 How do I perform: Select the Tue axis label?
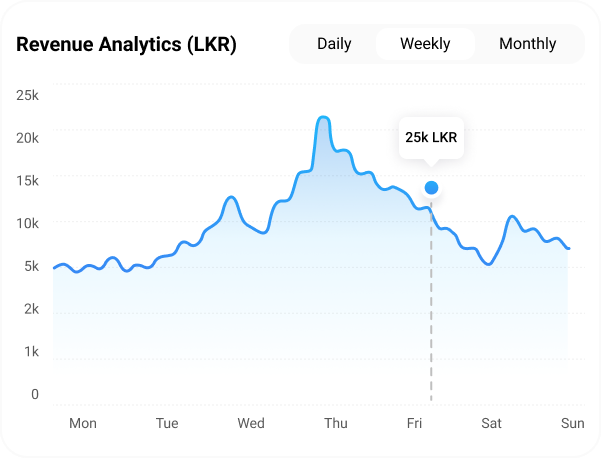pyautogui.click(x=167, y=424)
